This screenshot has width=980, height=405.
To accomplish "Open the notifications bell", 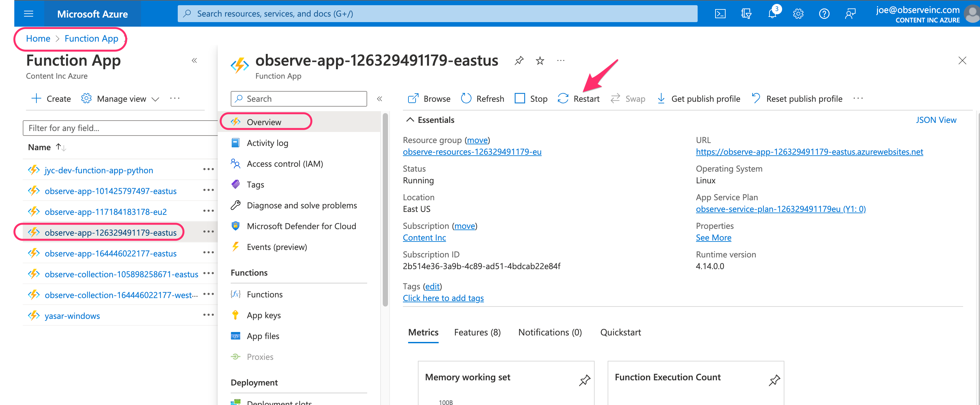I will pos(772,14).
